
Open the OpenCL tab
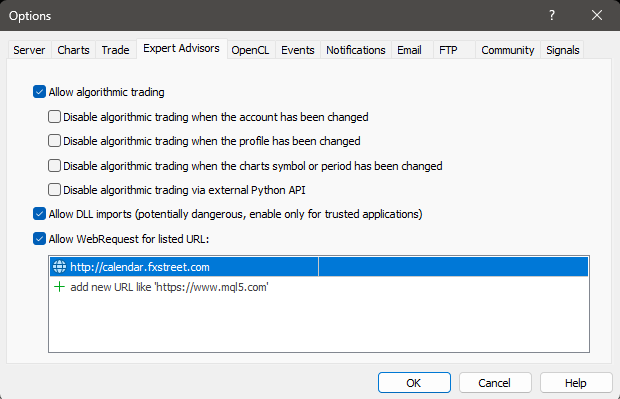coord(250,50)
